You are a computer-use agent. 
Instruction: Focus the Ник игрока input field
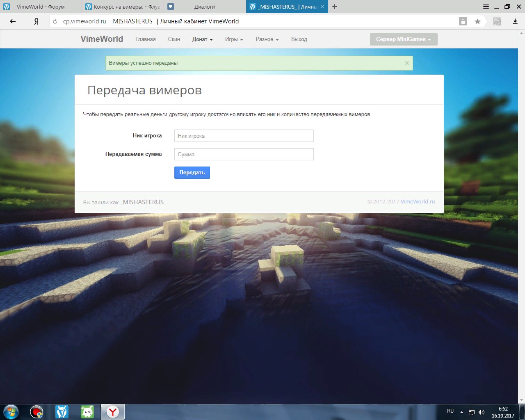tap(244, 136)
